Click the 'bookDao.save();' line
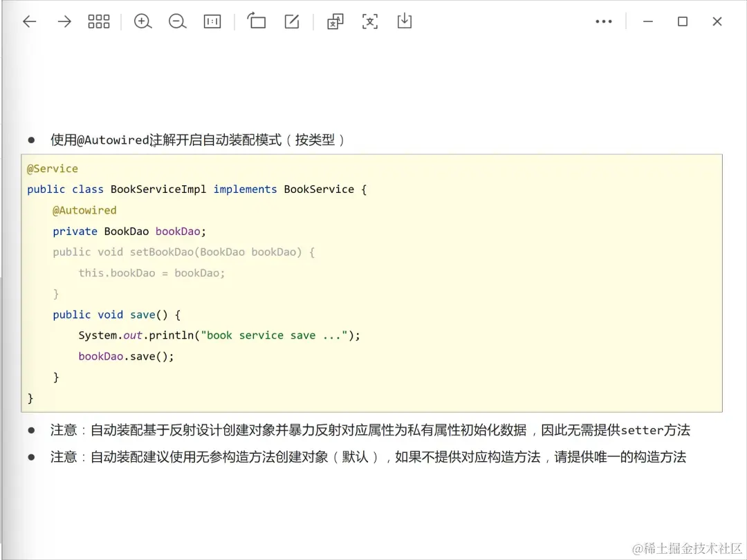 point(127,356)
